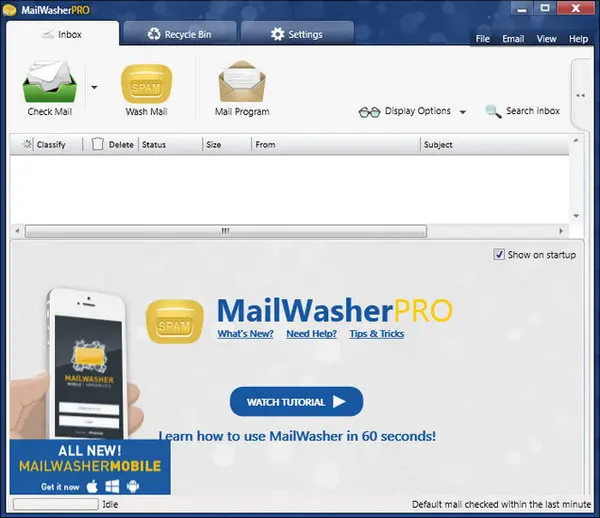Click the vertical scrollbar up arrow

(576, 141)
